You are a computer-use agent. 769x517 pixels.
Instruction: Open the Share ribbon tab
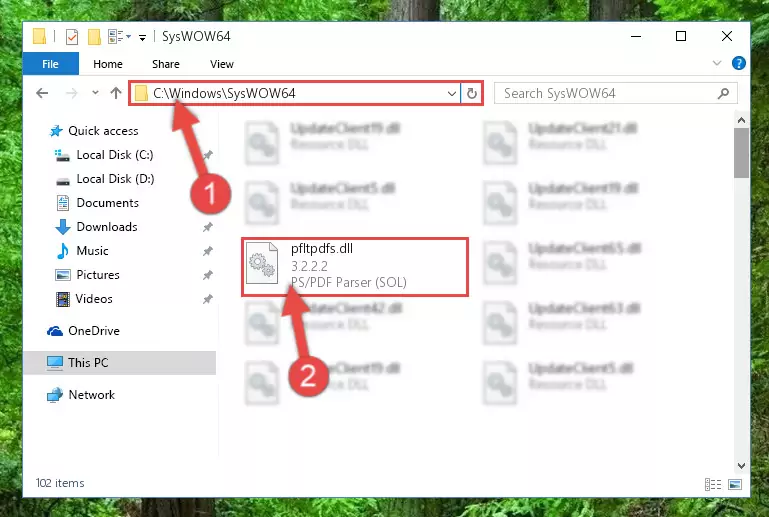click(166, 64)
